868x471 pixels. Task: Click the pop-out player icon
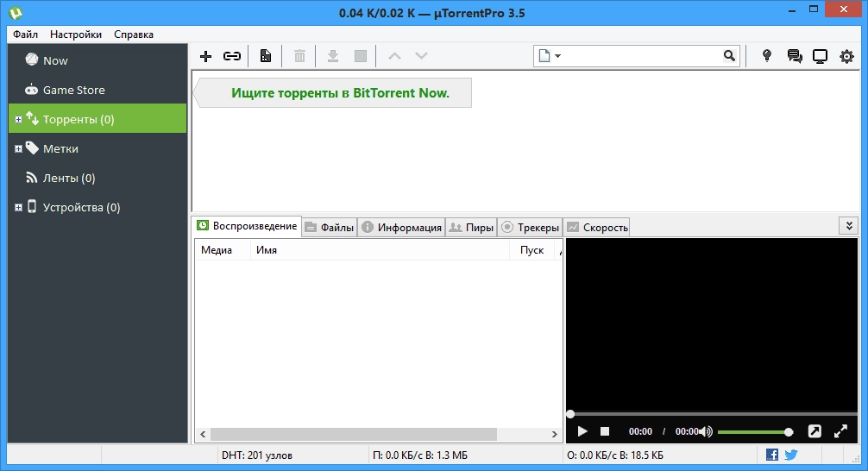click(815, 431)
